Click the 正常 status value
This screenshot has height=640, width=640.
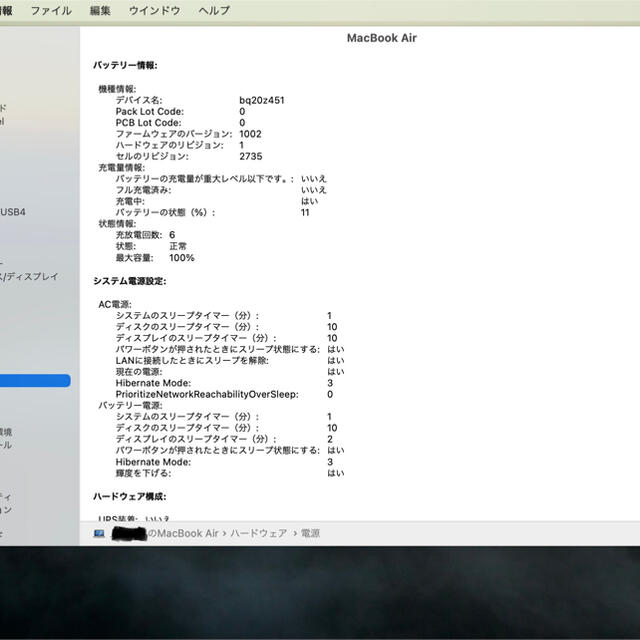coord(178,246)
